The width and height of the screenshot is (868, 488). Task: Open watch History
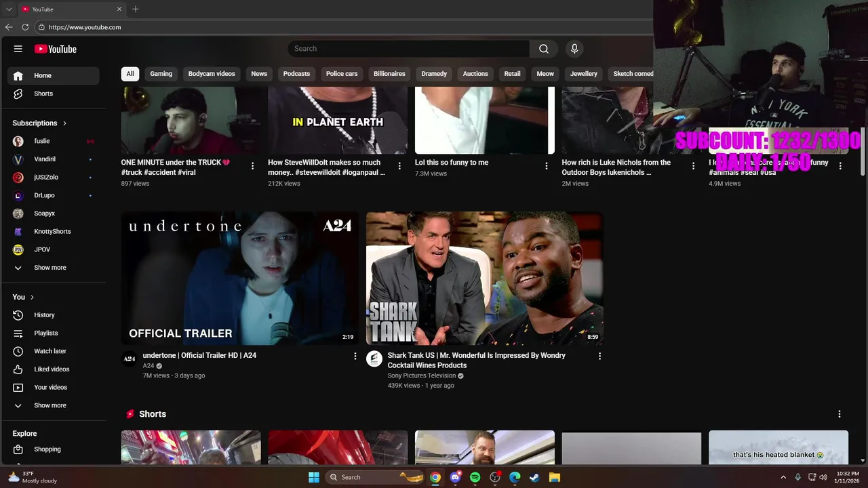(x=54, y=315)
